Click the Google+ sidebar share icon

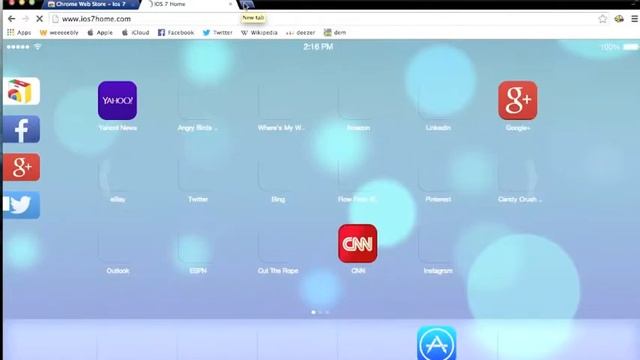(x=21, y=167)
